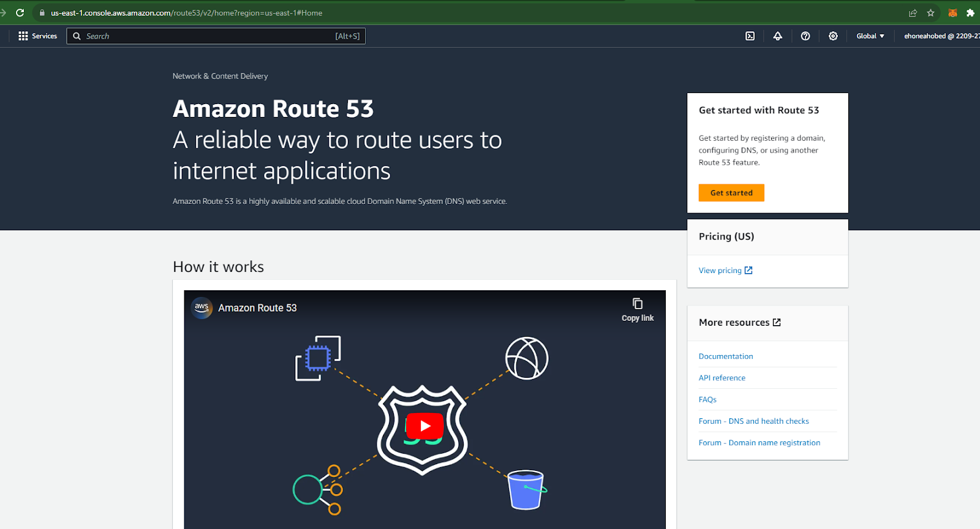Image resolution: width=980 pixels, height=529 pixels.
Task: Open the help question mark icon
Action: (805, 36)
